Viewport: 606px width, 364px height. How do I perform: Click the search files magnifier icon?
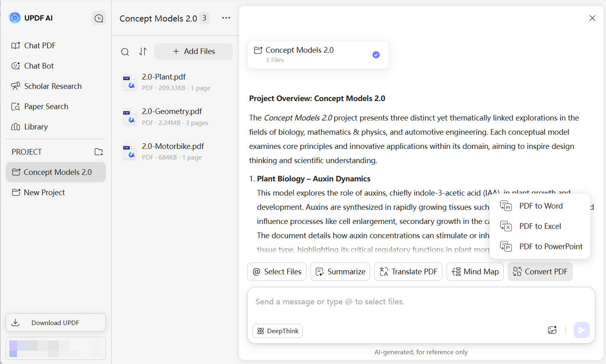pyautogui.click(x=125, y=52)
